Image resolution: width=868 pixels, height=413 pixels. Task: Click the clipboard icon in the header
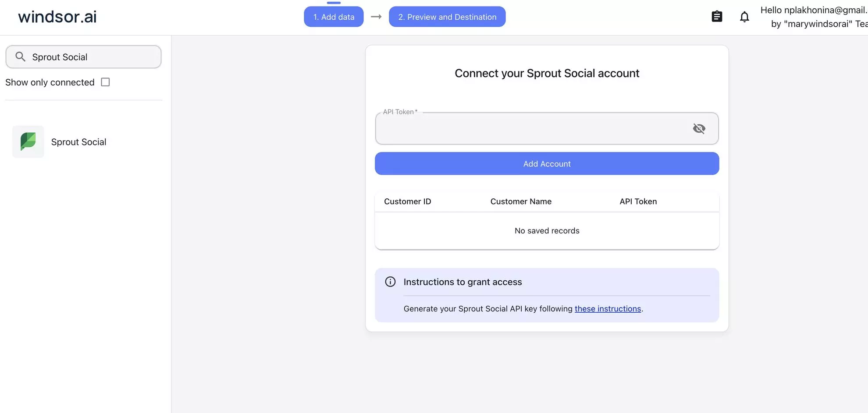pyautogui.click(x=717, y=16)
